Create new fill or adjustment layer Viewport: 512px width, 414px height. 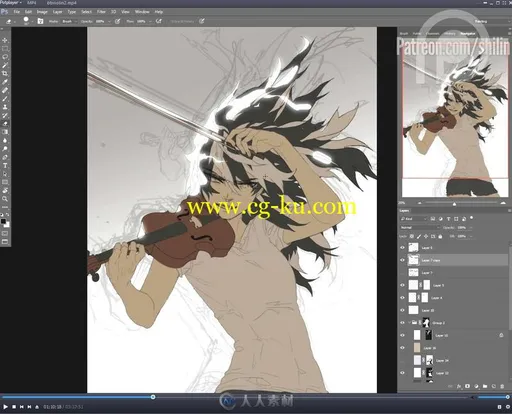[476, 386]
